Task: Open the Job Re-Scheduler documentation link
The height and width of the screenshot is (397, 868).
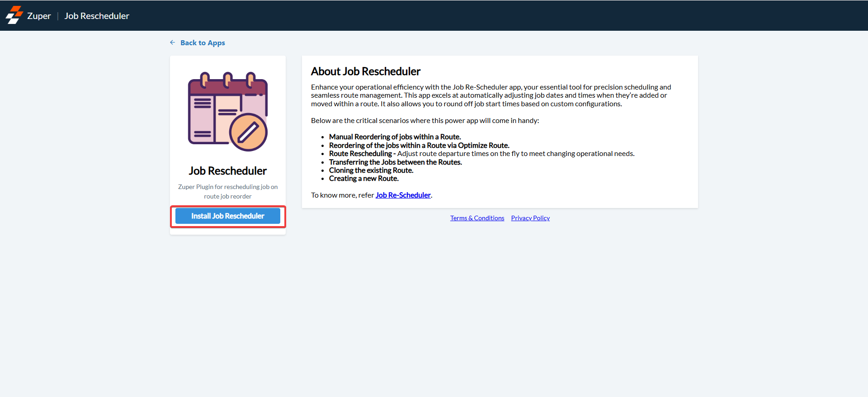Action: 403,195
